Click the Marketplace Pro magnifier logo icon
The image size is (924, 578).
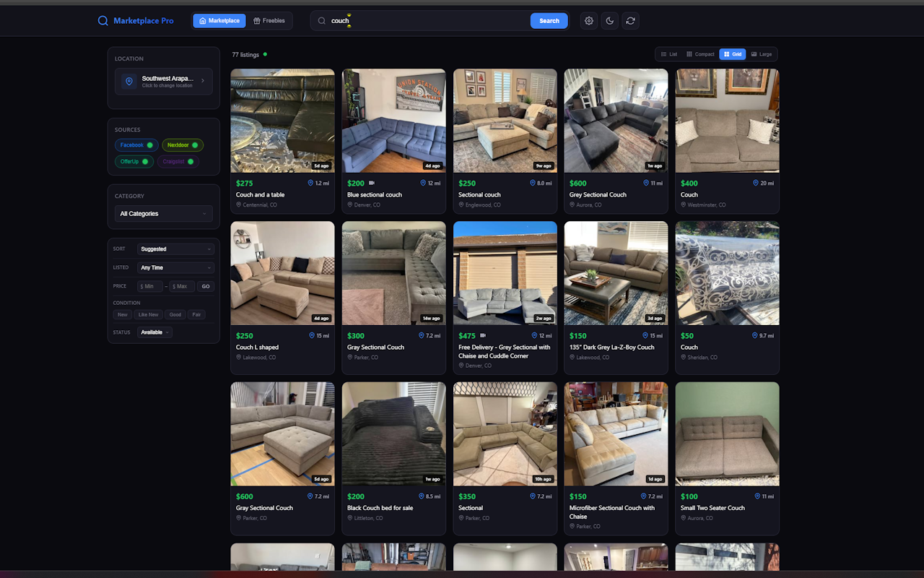coord(103,21)
